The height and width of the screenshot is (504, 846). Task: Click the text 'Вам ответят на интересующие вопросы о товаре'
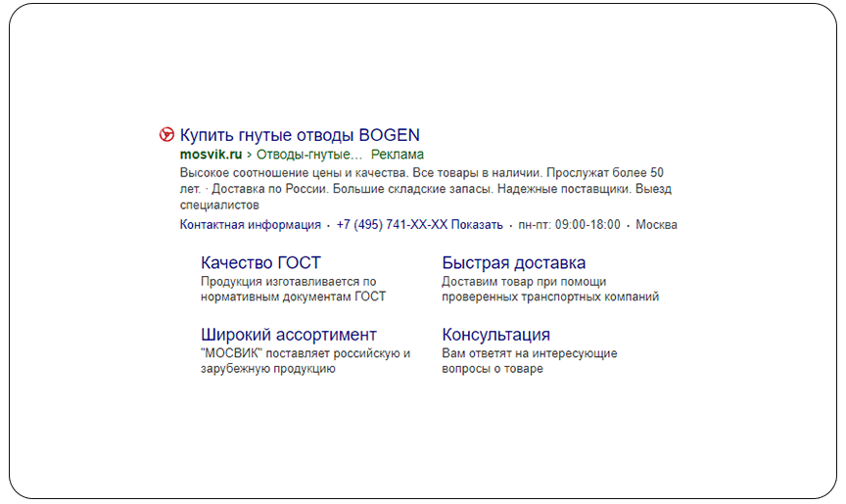coord(530,361)
